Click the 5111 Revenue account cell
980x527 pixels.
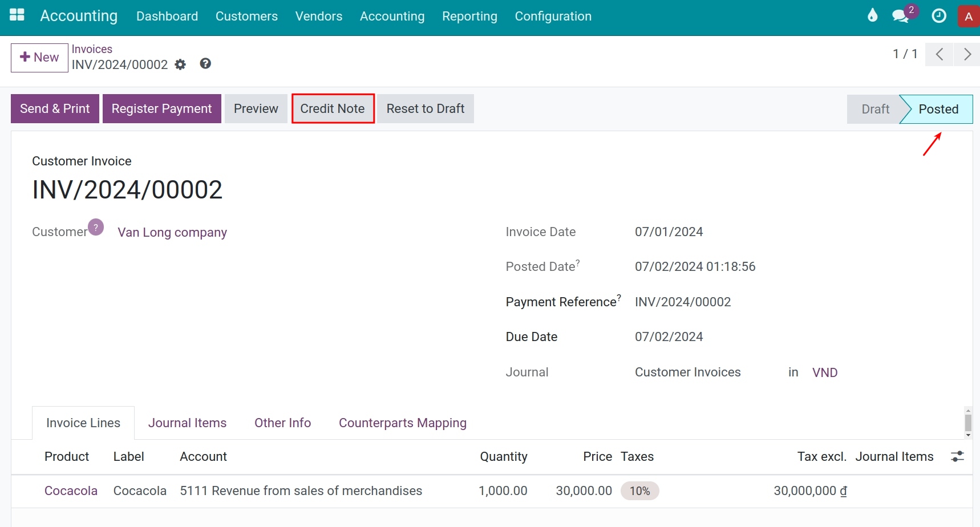pyautogui.click(x=301, y=490)
